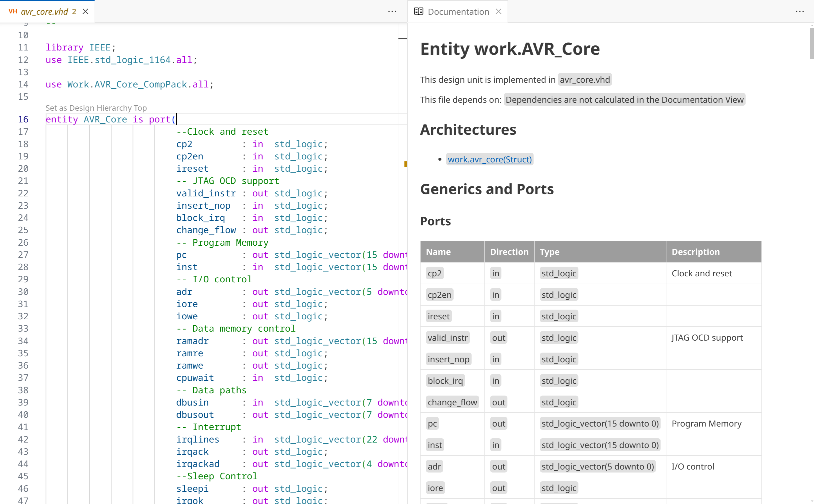Switch to the Documentation tab
The width and height of the screenshot is (814, 504).
[458, 12]
